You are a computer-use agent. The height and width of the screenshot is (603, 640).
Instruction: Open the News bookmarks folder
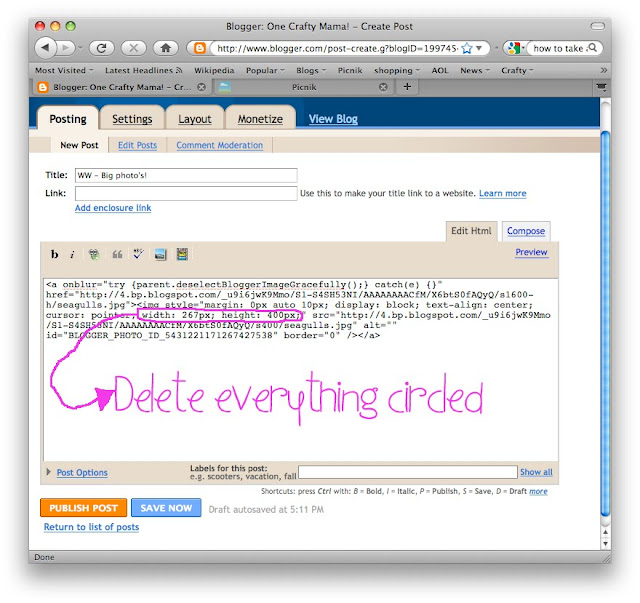point(475,70)
